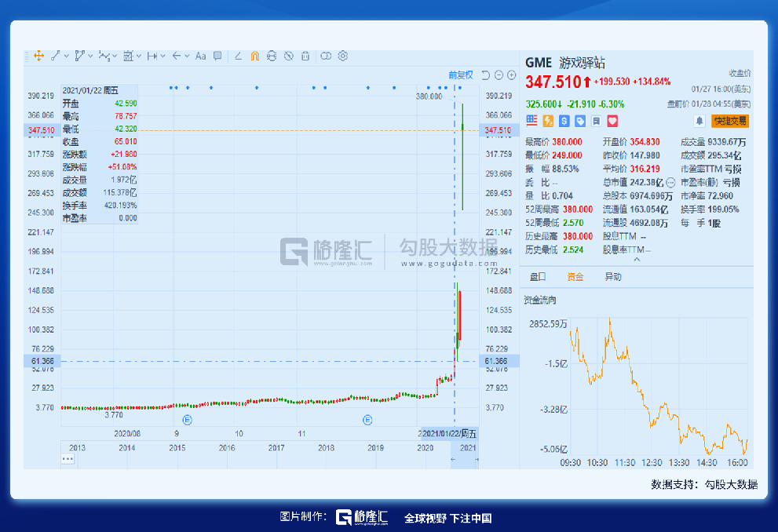The width and height of the screenshot is (778, 532).
Task: Select the parallel channel drawing tool
Action: (x=79, y=56)
